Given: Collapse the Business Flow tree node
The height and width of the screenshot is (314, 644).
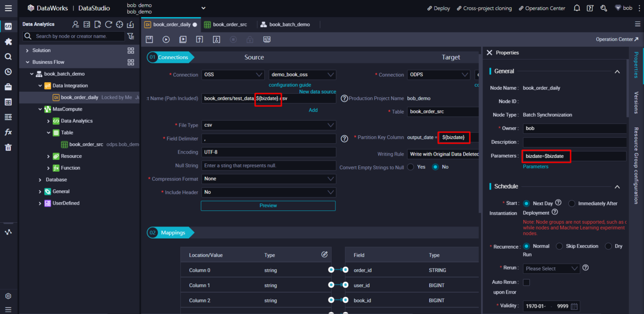Looking at the screenshot, I should [27, 62].
